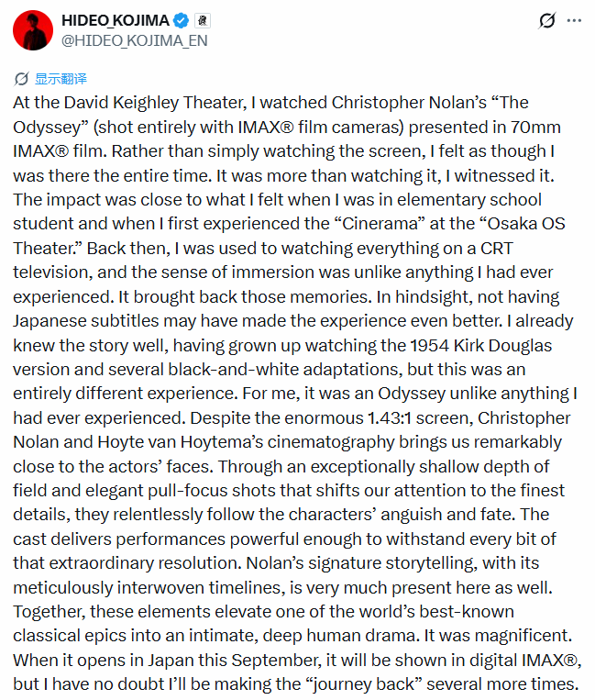Open the Grok explain-post icon at top right
The image size is (595, 700).
(x=546, y=20)
